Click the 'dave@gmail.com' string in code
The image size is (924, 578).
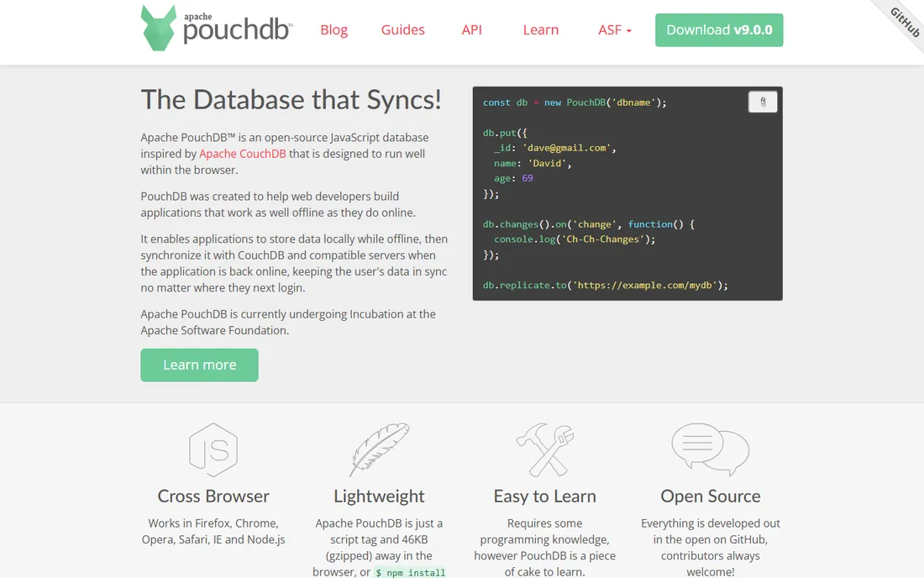point(567,148)
